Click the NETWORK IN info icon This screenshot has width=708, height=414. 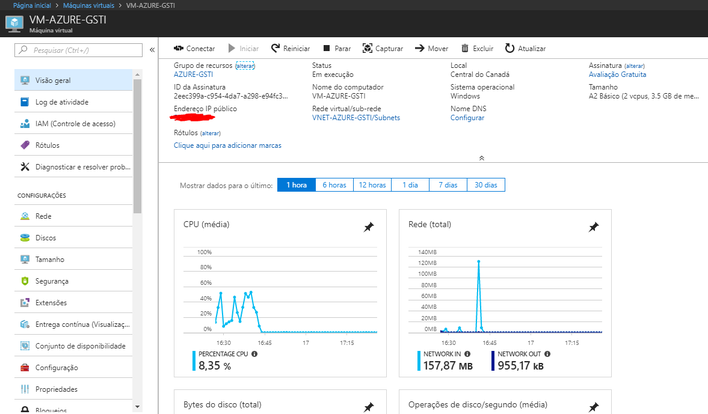point(467,354)
